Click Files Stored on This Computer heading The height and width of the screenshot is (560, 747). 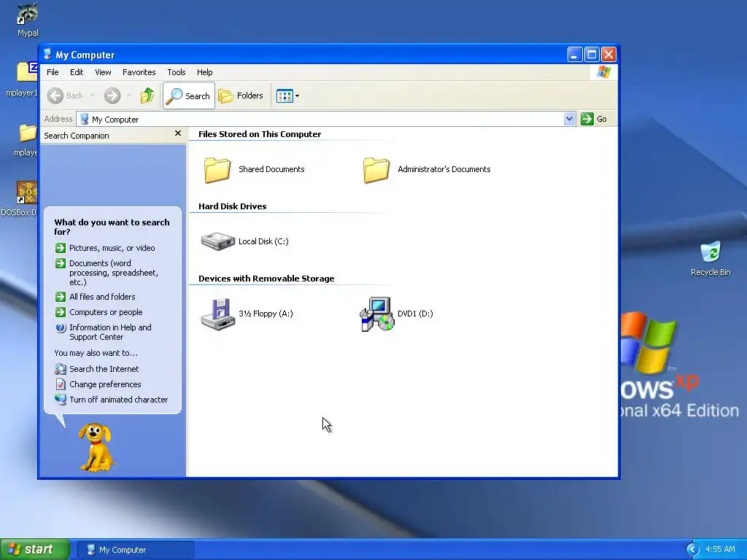coord(260,134)
